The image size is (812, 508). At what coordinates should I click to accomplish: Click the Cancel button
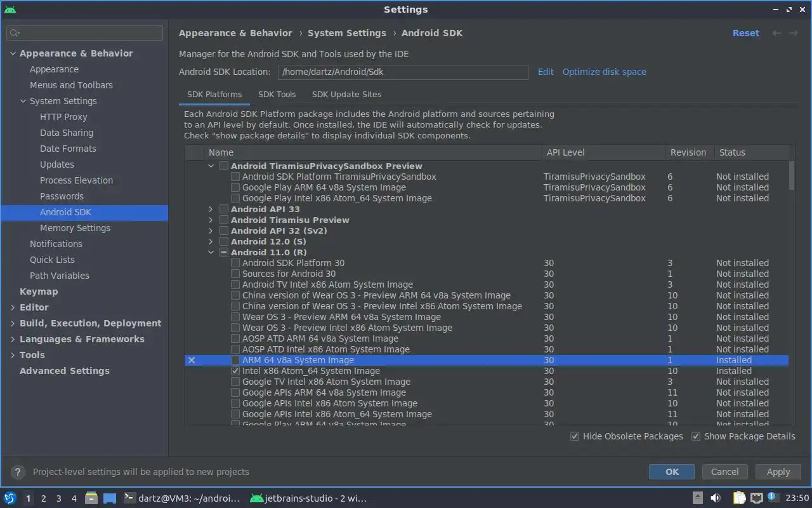(724, 472)
